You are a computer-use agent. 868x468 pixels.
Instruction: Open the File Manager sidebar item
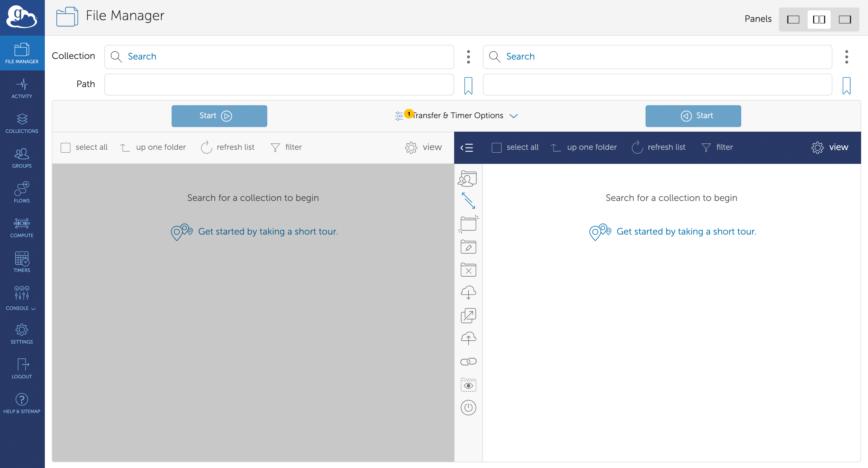22,53
